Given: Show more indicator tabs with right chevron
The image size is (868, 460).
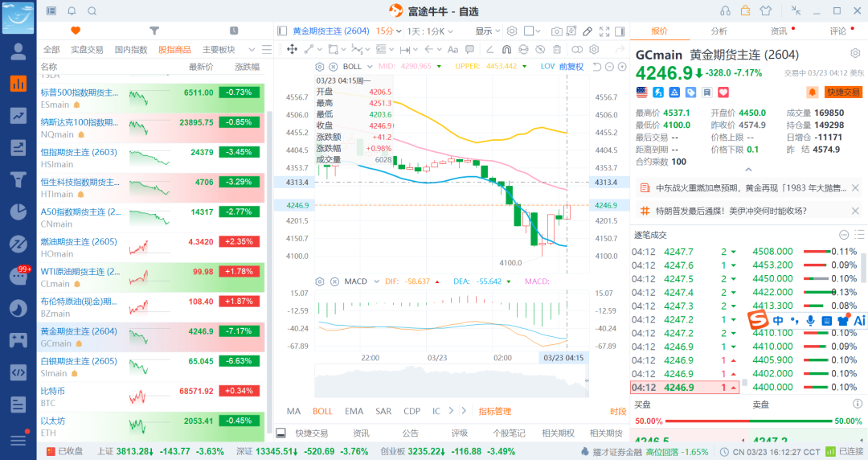Looking at the screenshot, I should (451, 411).
